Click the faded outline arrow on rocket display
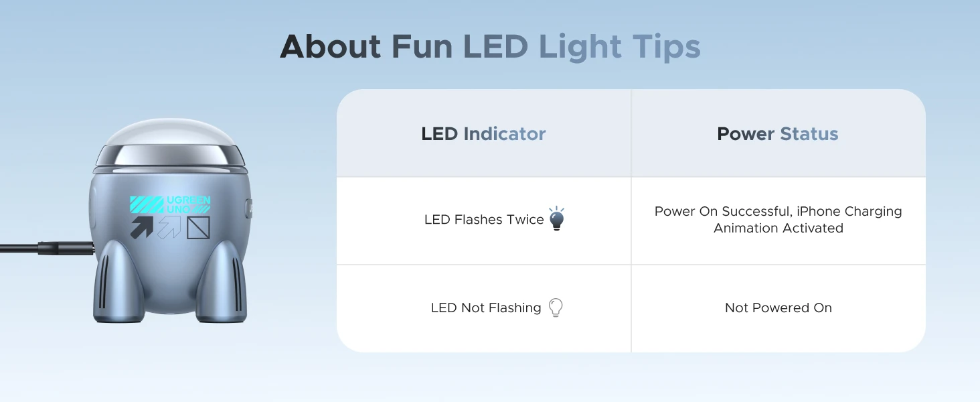Viewport: 980px width, 402px height. tap(169, 227)
